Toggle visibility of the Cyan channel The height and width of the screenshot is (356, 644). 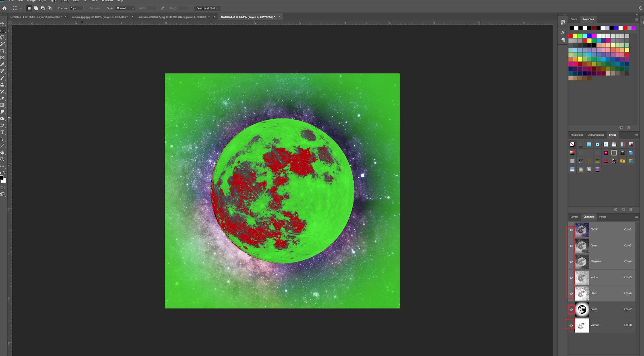pos(571,246)
